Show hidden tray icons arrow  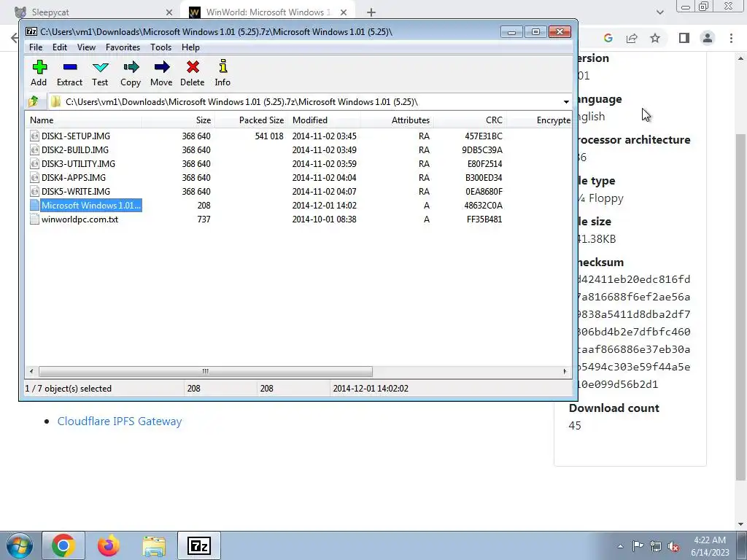(x=620, y=547)
